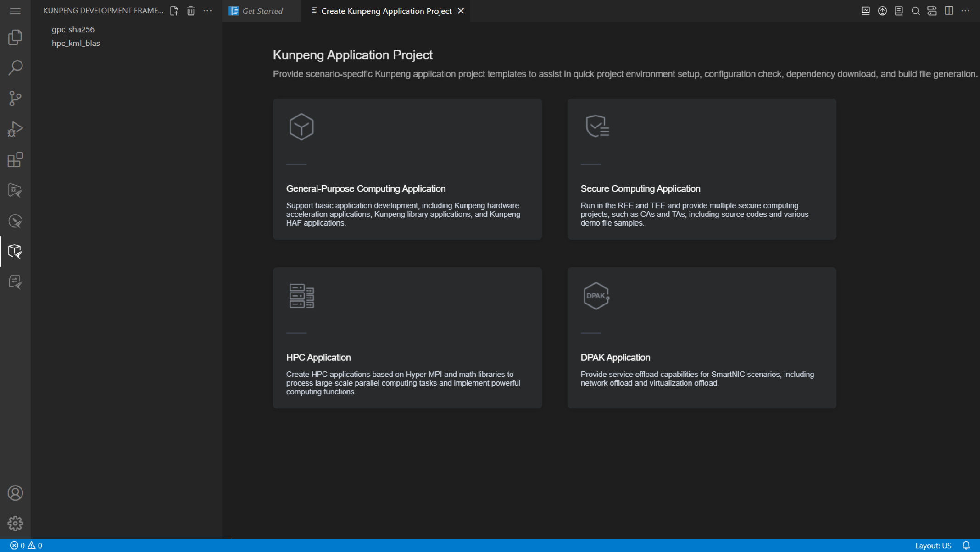Open the sidebar header more actions ellipsis

207,11
